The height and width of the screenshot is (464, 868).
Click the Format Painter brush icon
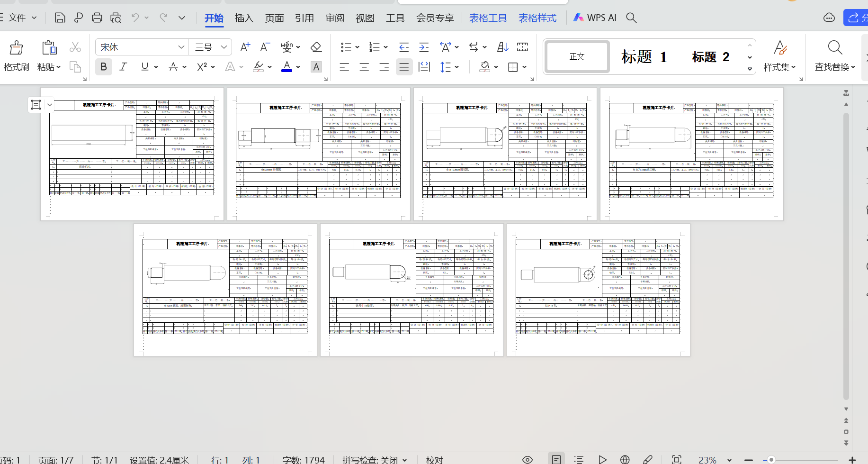[17, 47]
